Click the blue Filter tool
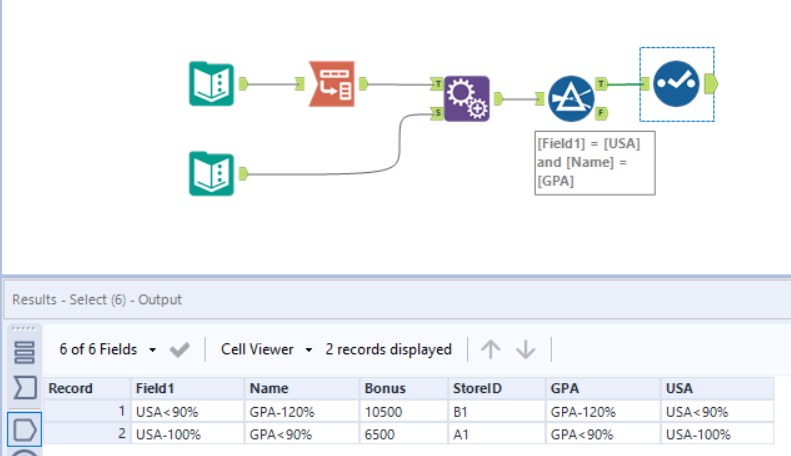Image resolution: width=791 pixels, height=456 pixels. pos(571,98)
